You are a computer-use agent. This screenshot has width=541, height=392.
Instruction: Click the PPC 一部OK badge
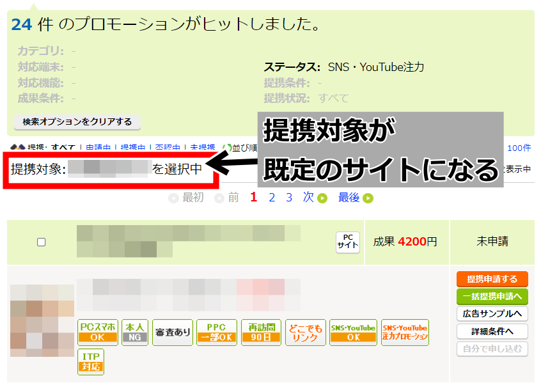point(217,333)
